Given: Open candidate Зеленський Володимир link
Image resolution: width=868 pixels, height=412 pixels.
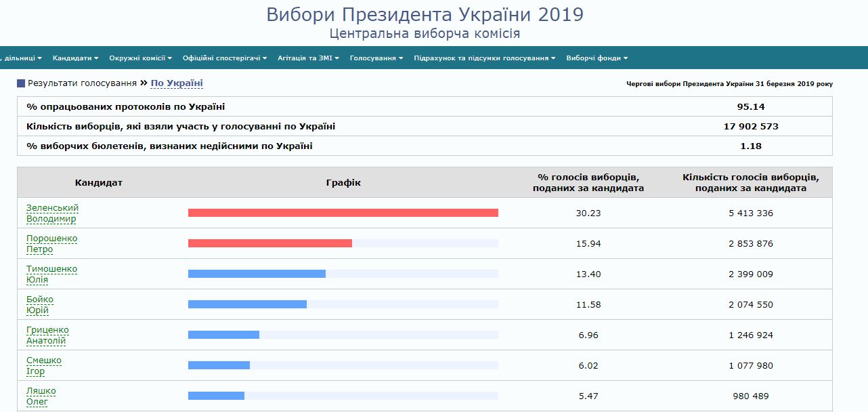Looking at the screenshot, I should (x=52, y=213).
